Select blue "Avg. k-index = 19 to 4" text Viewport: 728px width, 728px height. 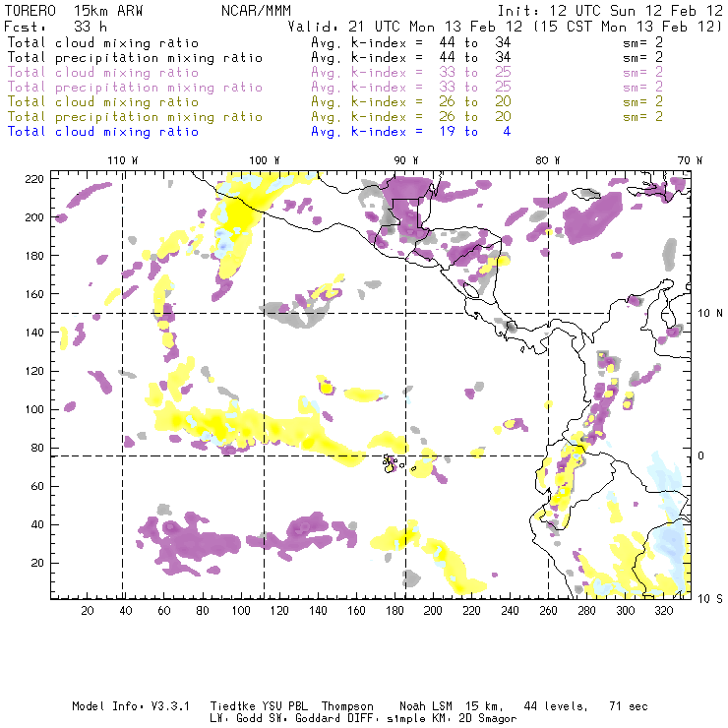coord(411,132)
